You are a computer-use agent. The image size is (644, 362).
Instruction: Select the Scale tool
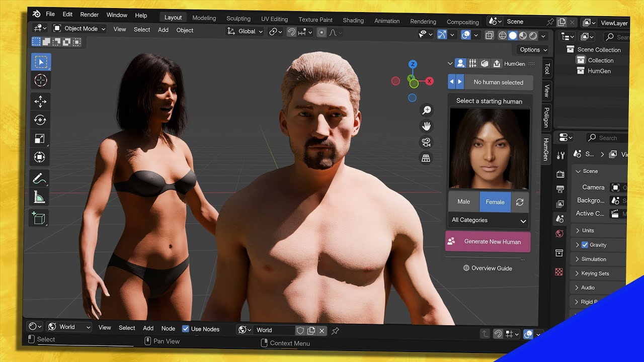(40, 138)
